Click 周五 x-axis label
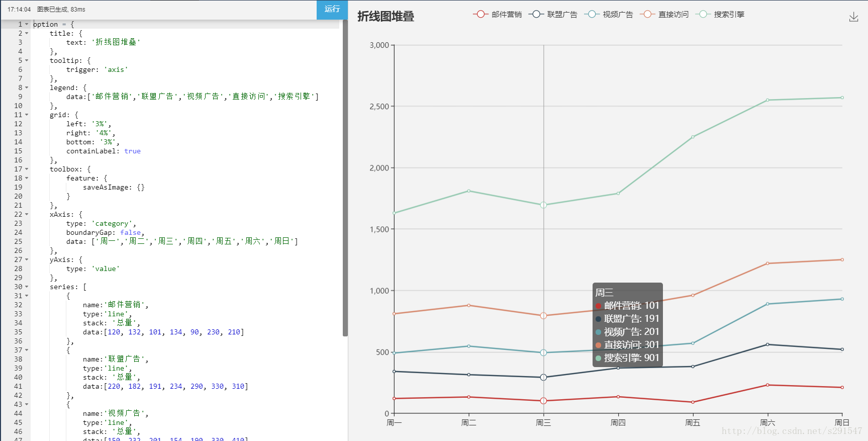 point(693,423)
